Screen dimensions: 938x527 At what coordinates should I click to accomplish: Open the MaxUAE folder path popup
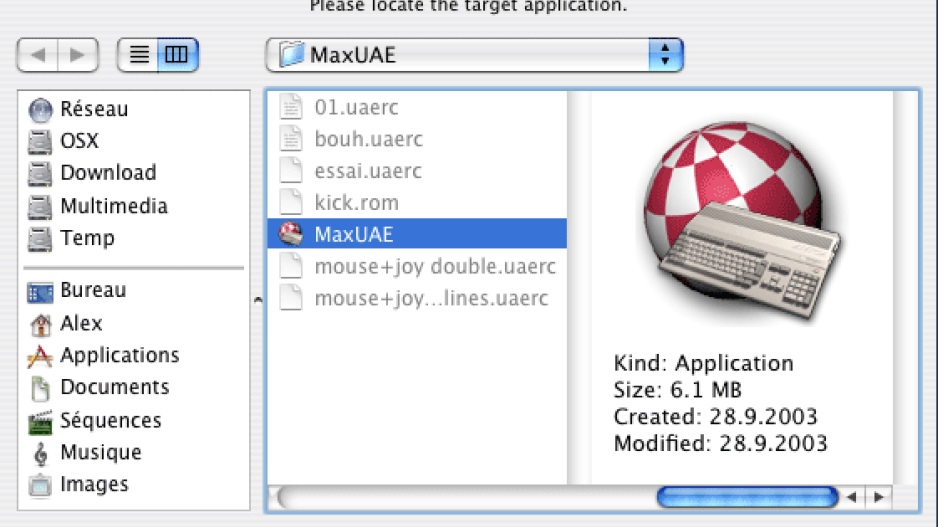click(x=474, y=55)
